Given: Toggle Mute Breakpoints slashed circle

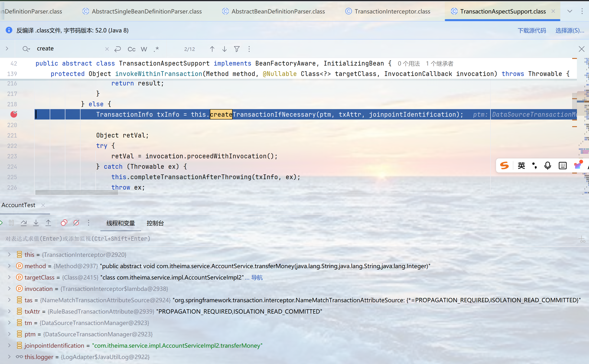Looking at the screenshot, I should pyautogui.click(x=76, y=223).
